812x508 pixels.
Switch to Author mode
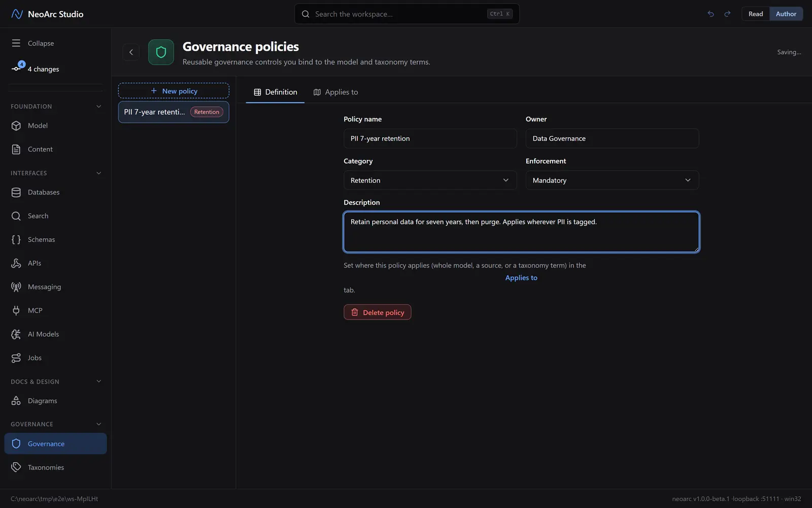coord(786,14)
